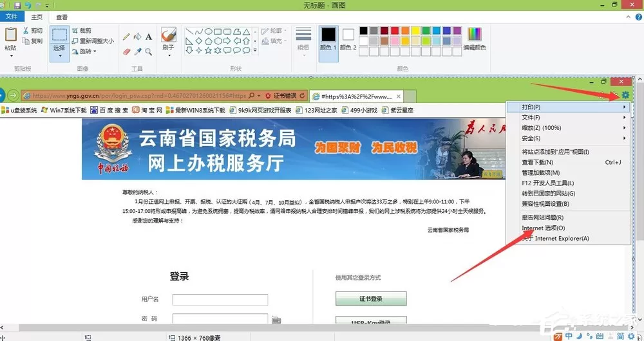Select the Eraser tool

click(x=126, y=51)
